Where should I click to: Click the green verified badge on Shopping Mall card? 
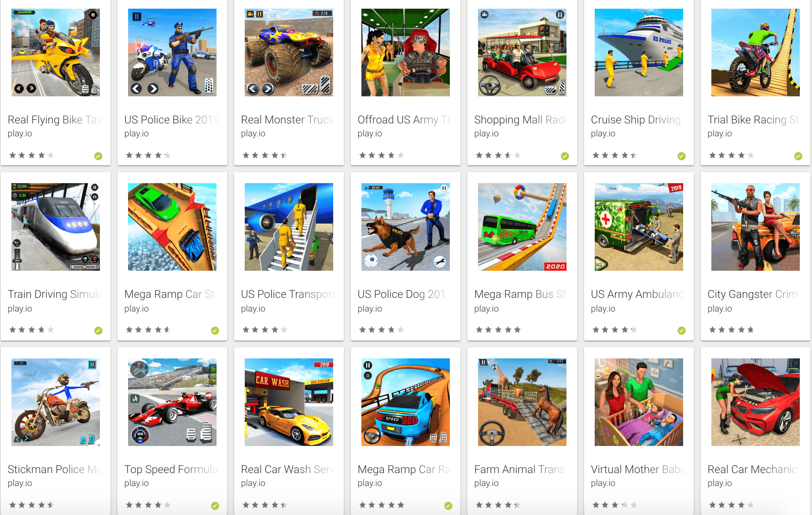pyautogui.click(x=565, y=156)
